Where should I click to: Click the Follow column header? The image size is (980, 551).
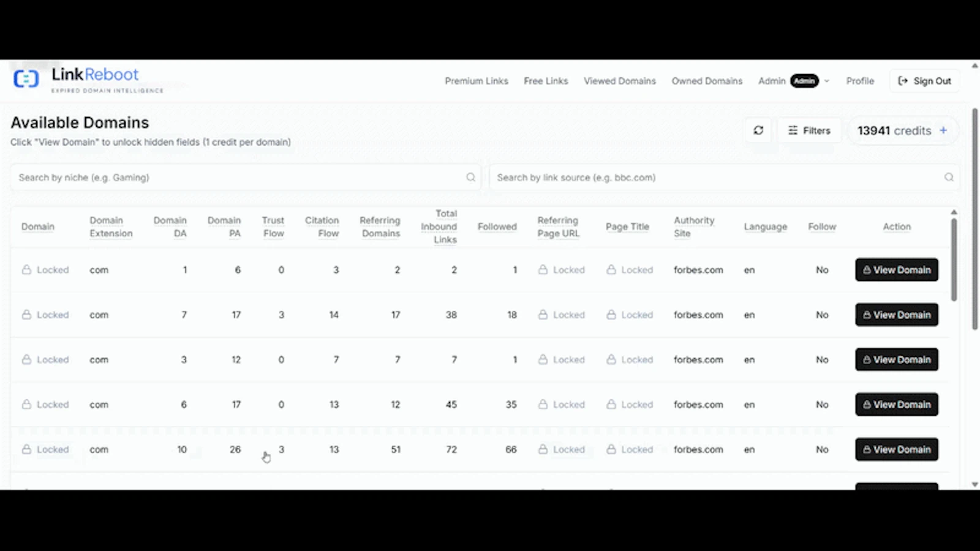[x=822, y=227]
